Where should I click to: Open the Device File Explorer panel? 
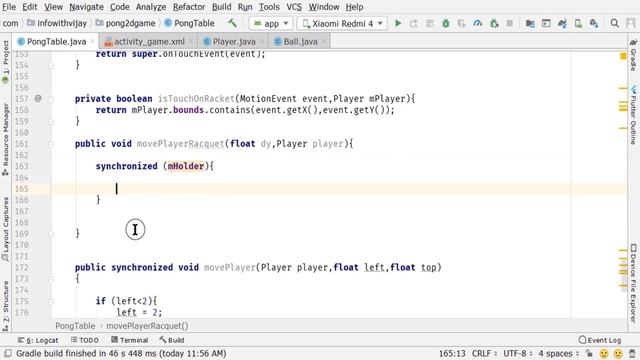633,284
